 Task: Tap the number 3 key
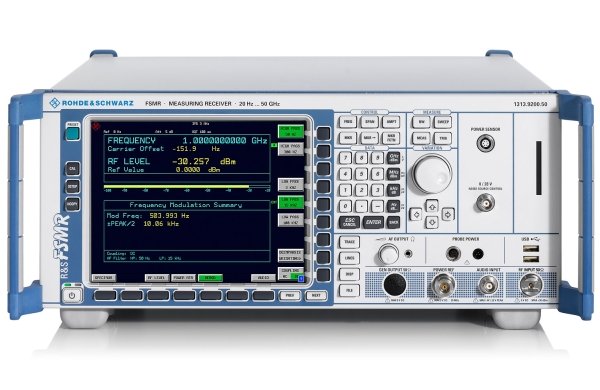(377, 190)
